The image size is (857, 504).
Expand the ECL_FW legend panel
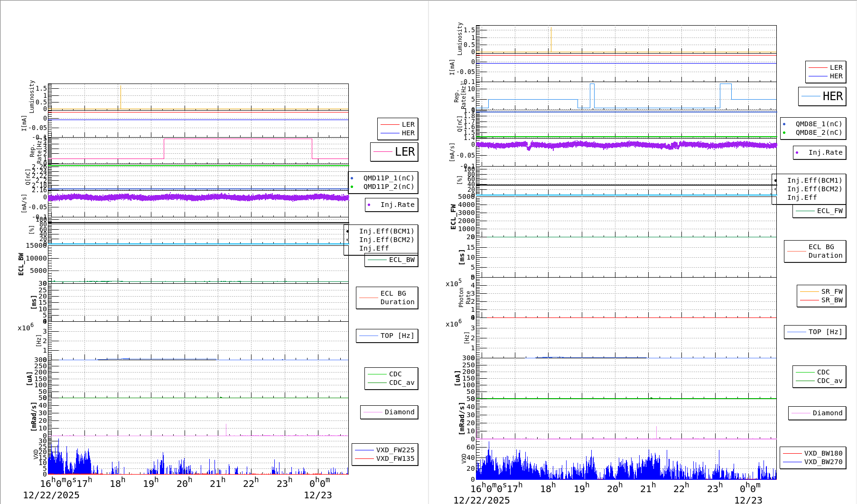click(819, 211)
